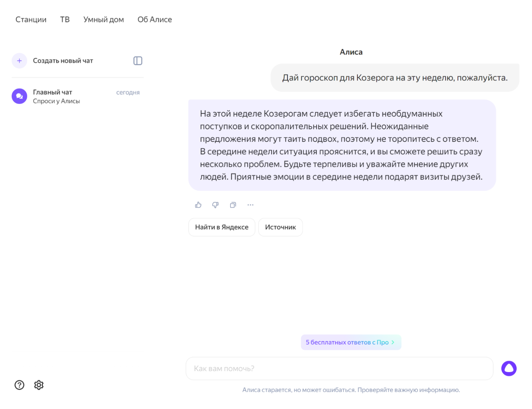Activate the purple Alice voice button

tap(509, 369)
